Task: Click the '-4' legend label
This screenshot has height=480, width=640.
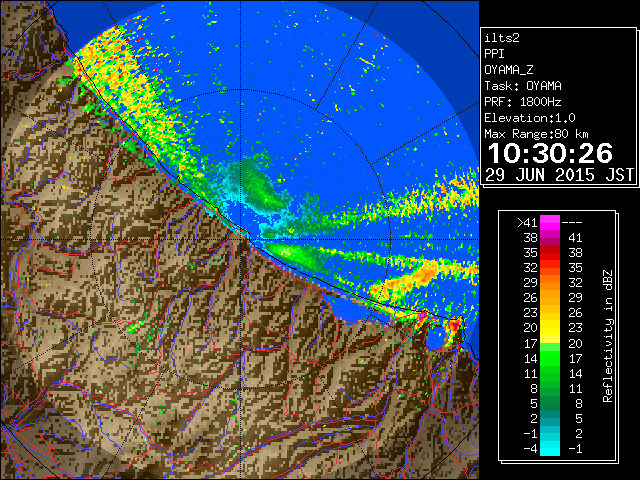Action: tap(530, 449)
